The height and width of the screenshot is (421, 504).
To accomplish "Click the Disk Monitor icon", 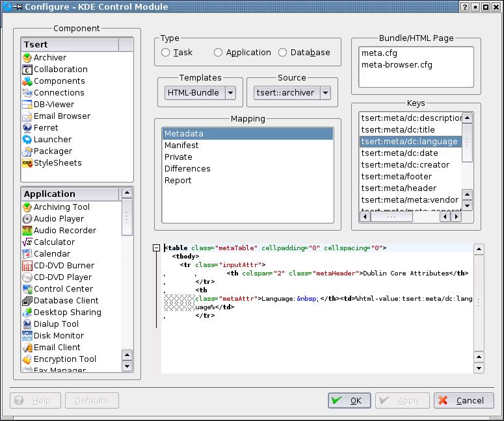I will [x=27, y=336].
